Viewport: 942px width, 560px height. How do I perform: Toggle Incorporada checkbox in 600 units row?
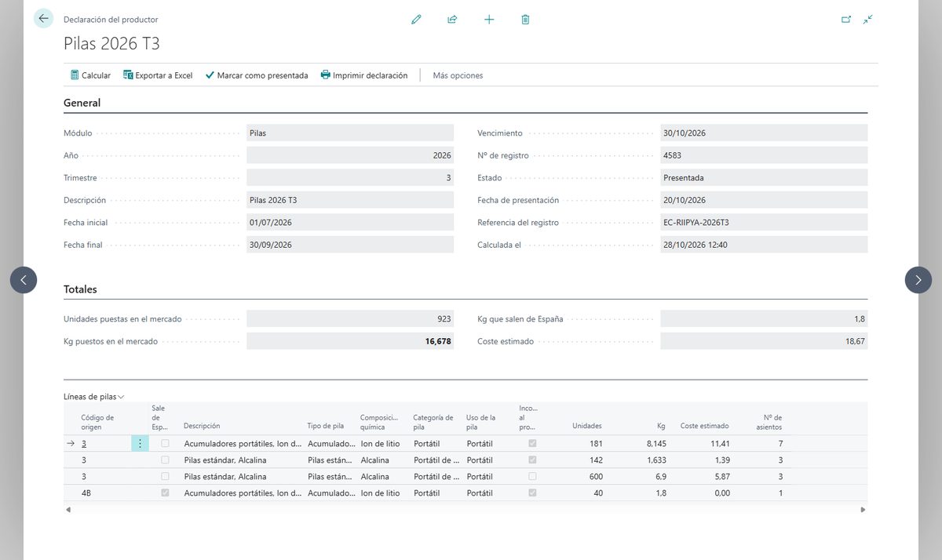pyautogui.click(x=533, y=477)
